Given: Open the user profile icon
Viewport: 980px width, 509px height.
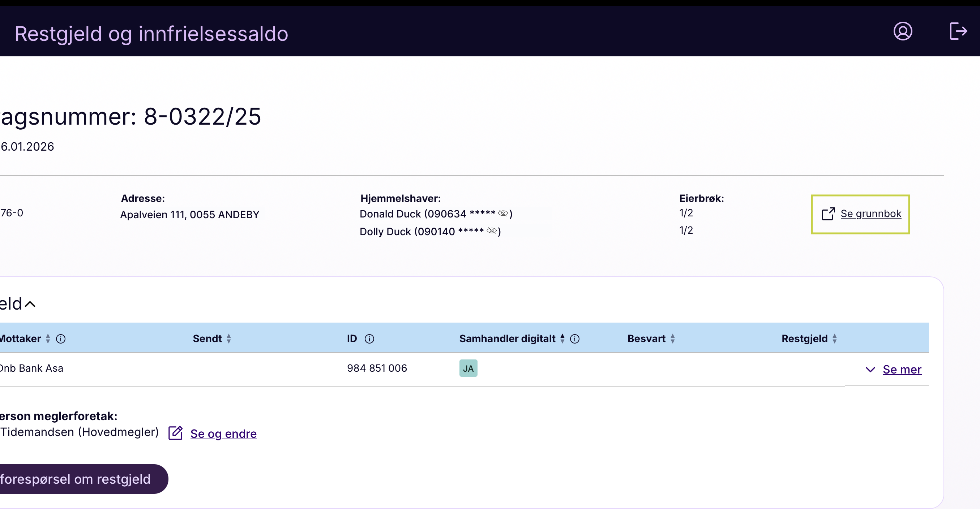Looking at the screenshot, I should pos(902,31).
